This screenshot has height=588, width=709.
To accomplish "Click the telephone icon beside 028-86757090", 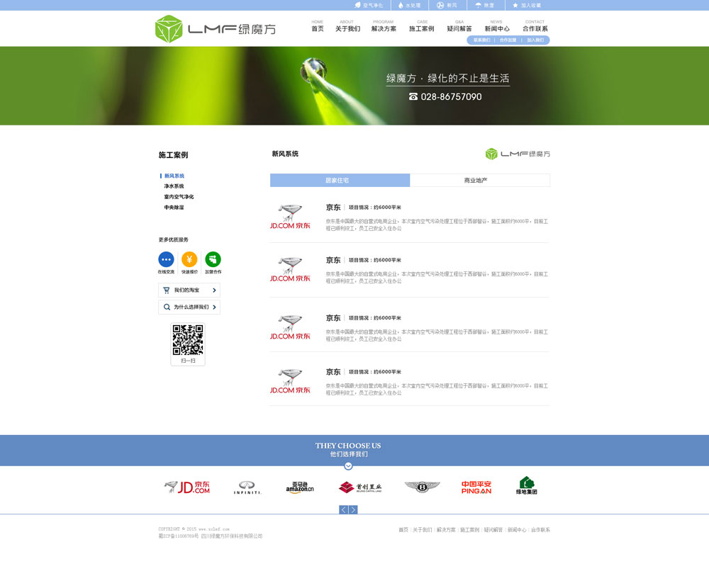I will [413, 97].
